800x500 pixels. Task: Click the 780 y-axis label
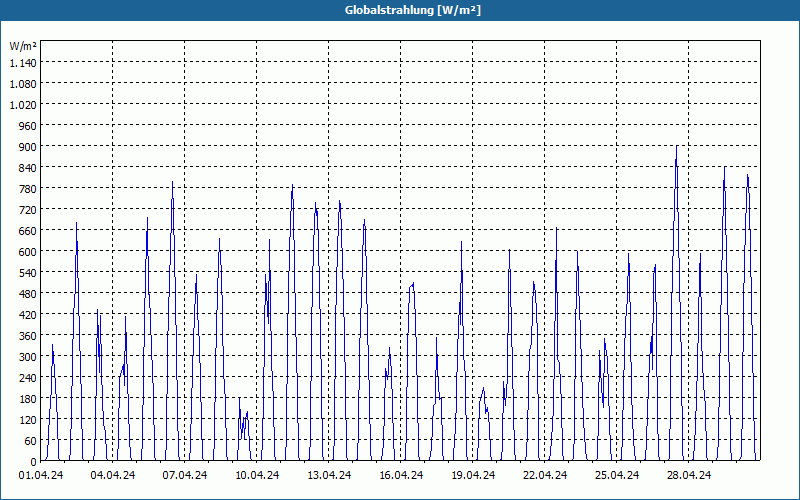(x=28, y=188)
